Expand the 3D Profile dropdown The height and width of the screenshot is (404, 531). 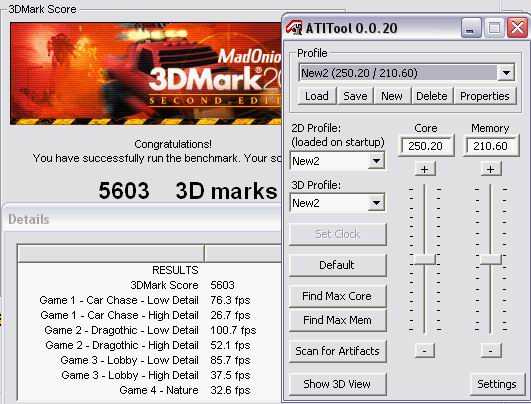(x=376, y=203)
